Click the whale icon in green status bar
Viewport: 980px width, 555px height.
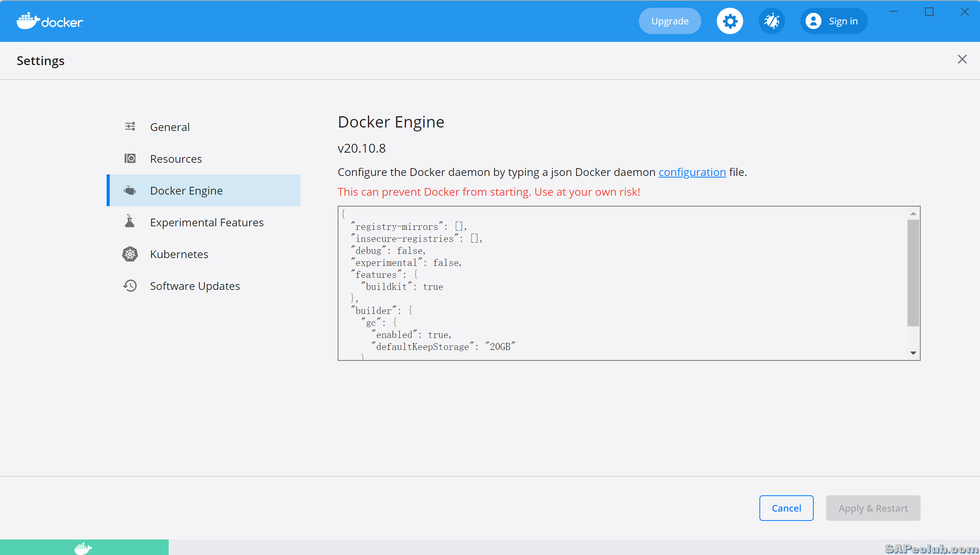click(83, 548)
